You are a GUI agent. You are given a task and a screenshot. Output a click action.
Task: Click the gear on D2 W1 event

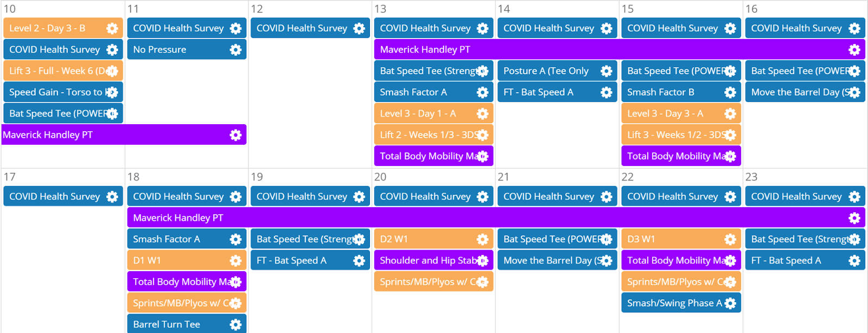(482, 239)
